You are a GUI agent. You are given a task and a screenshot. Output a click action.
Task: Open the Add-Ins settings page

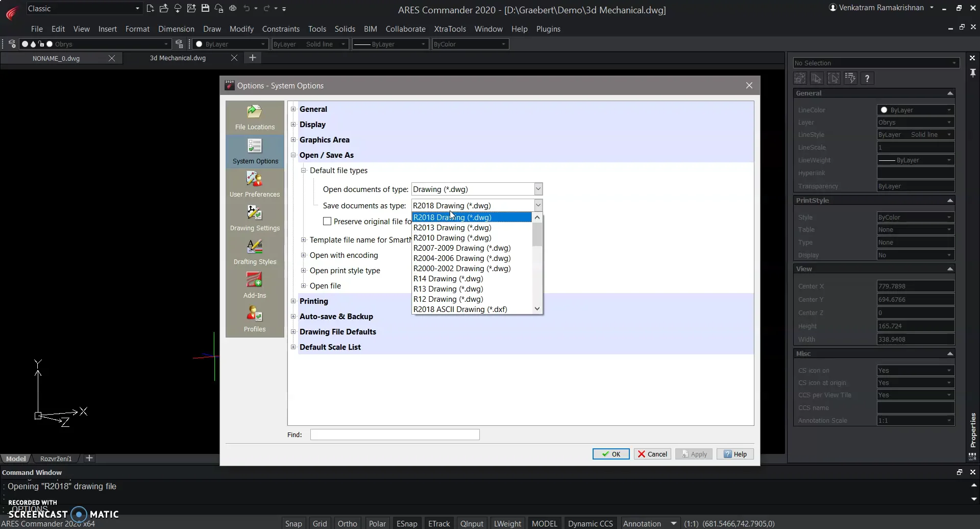254,285
